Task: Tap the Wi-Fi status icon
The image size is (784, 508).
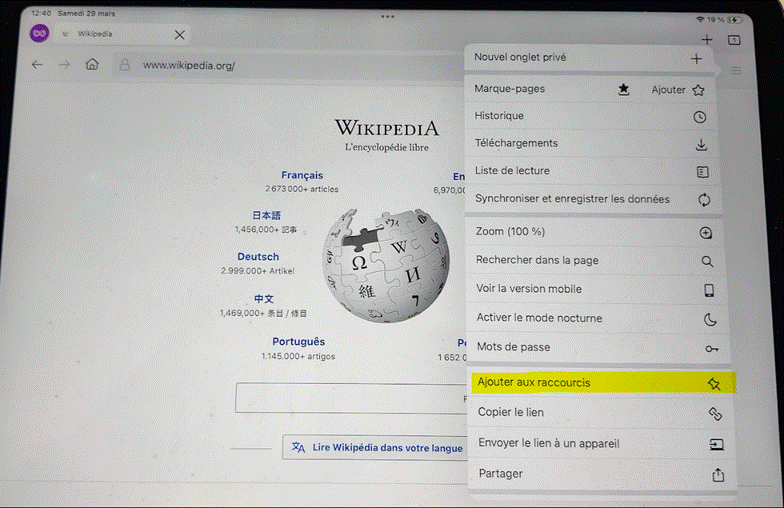Action: pyautogui.click(x=700, y=20)
